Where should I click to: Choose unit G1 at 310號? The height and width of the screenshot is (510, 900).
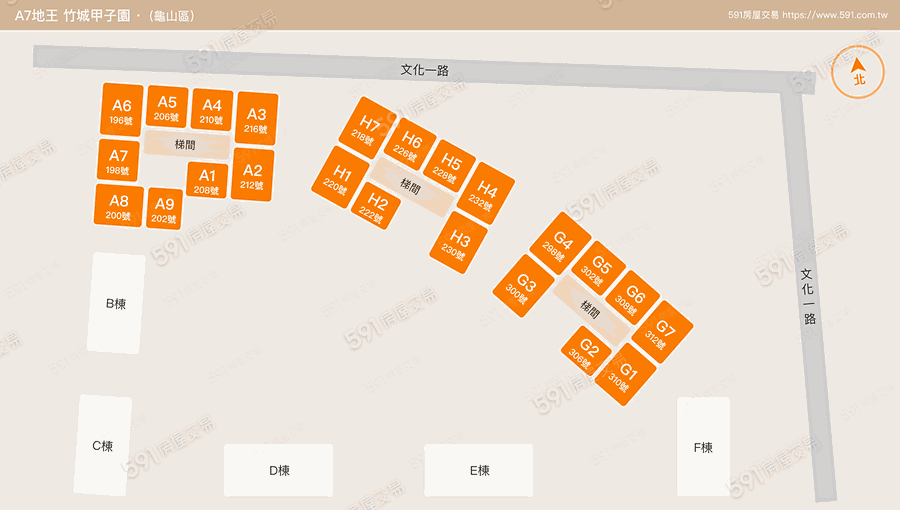[625, 375]
